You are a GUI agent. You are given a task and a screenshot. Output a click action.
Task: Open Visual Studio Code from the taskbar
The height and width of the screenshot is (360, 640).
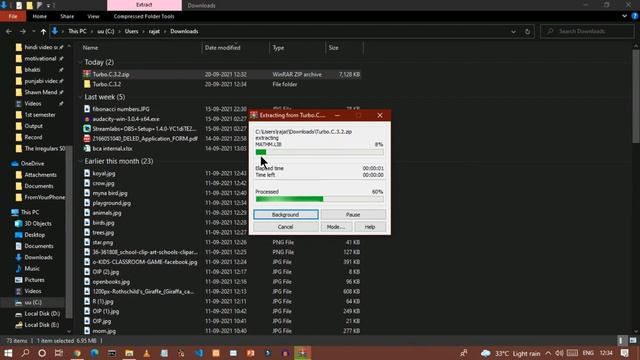tap(199, 353)
